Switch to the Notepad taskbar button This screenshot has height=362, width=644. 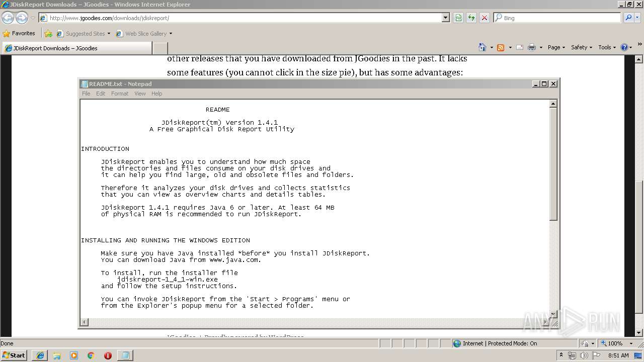coord(125,355)
